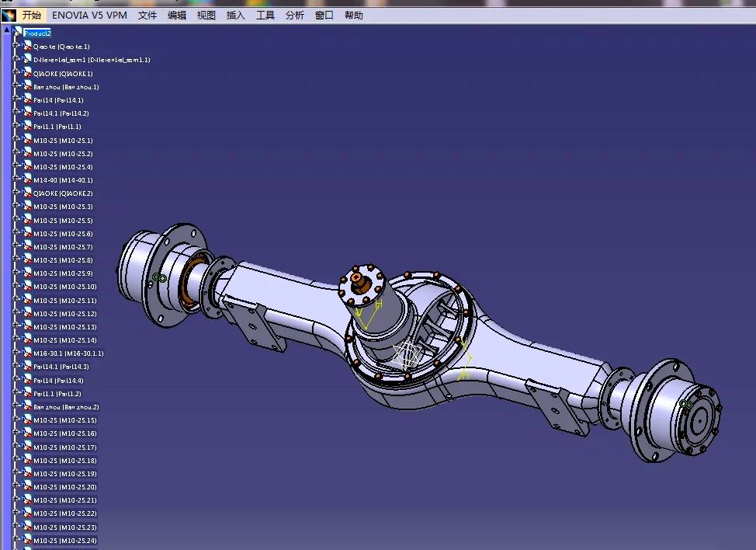Expand the M10-25 (M10-25.7) tree node

pos(16,245)
